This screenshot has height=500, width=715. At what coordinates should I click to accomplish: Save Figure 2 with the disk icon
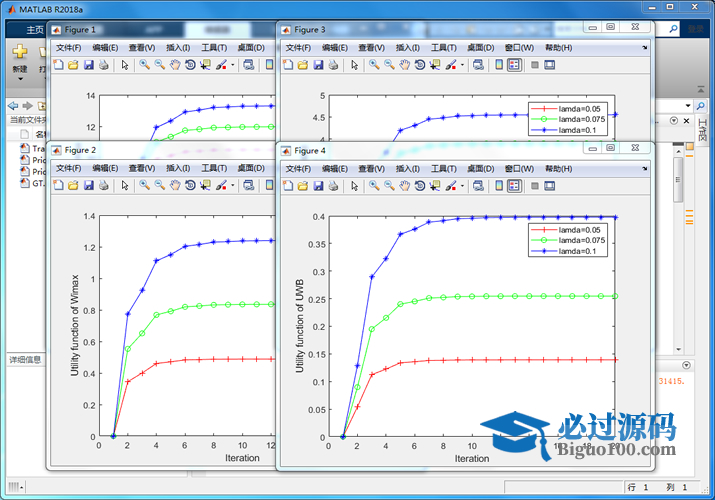pos(89,185)
